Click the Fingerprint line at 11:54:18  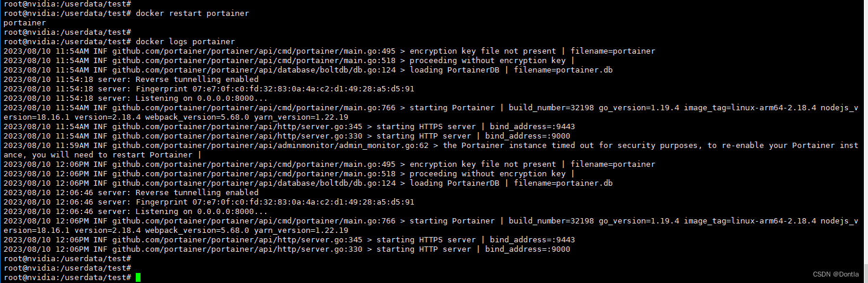coord(209,89)
